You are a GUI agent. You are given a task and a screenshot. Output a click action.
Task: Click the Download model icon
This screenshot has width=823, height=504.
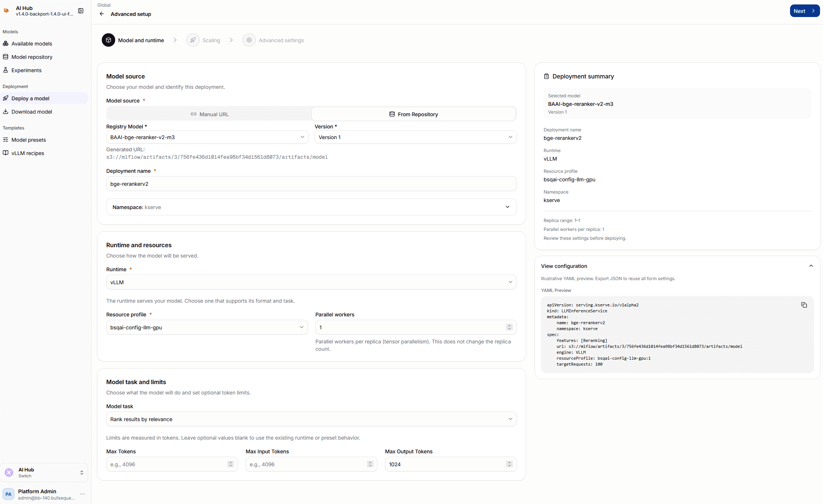6,111
